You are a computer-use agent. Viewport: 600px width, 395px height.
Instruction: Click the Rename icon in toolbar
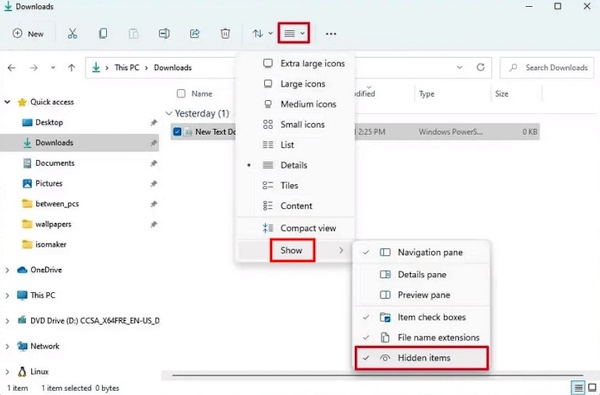tap(164, 34)
